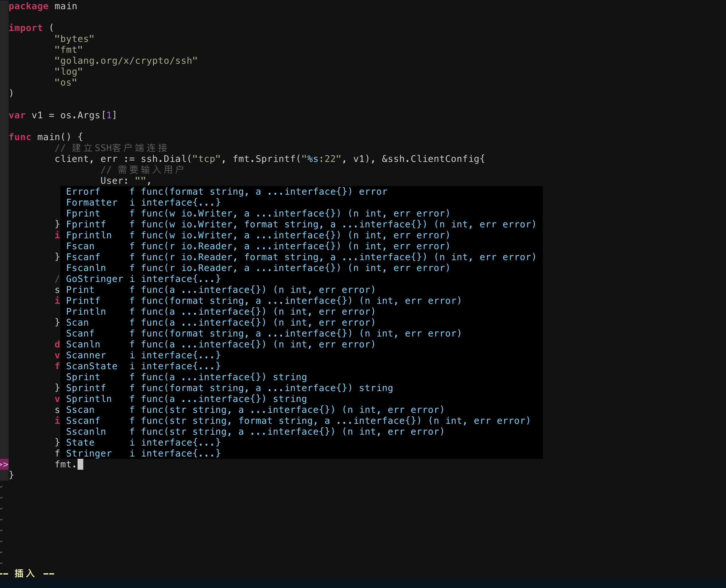Select the Print function completion
The height and width of the screenshot is (588, 726).
pyautogui.click(x=302, y=290)
